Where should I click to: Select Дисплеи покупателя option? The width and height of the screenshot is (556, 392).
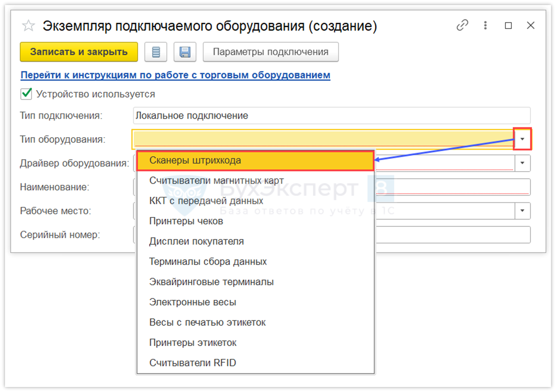255,241
